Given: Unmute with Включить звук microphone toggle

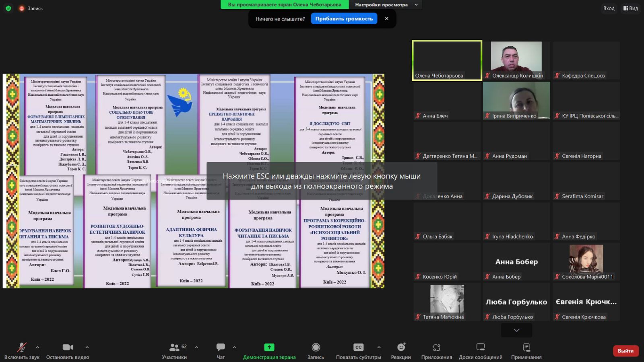Looking at the screenshot, I should point(22,348).
